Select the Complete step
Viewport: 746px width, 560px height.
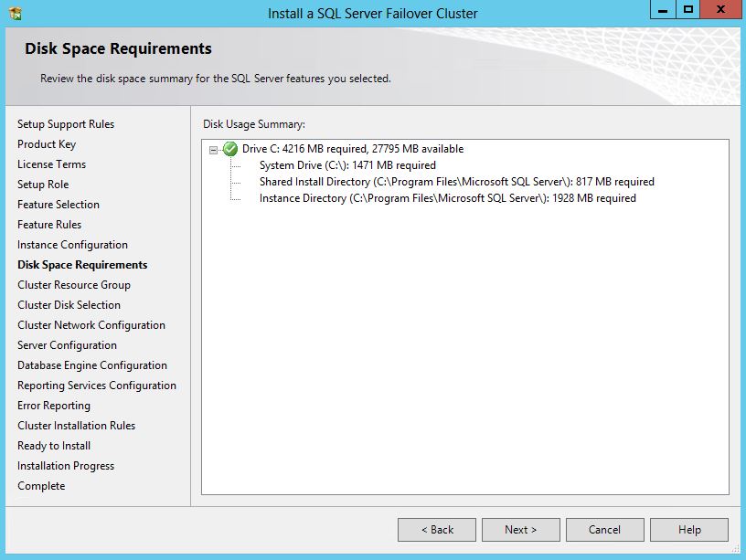[41, 486]
